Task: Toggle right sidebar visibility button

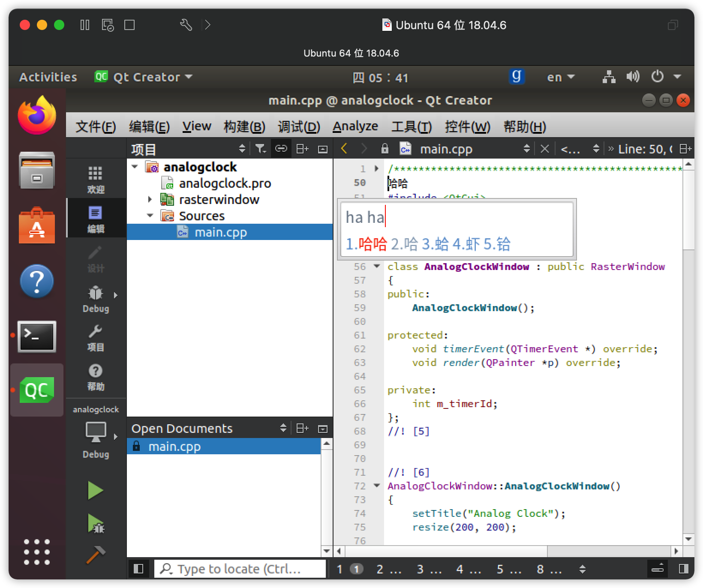Action: [x=684, y=569]
